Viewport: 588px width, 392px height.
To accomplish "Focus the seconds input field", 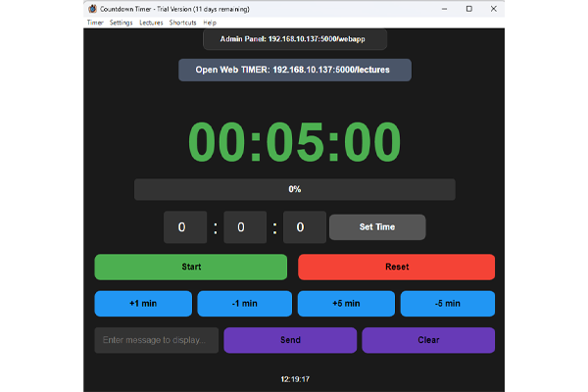I will tap(305, 227).
